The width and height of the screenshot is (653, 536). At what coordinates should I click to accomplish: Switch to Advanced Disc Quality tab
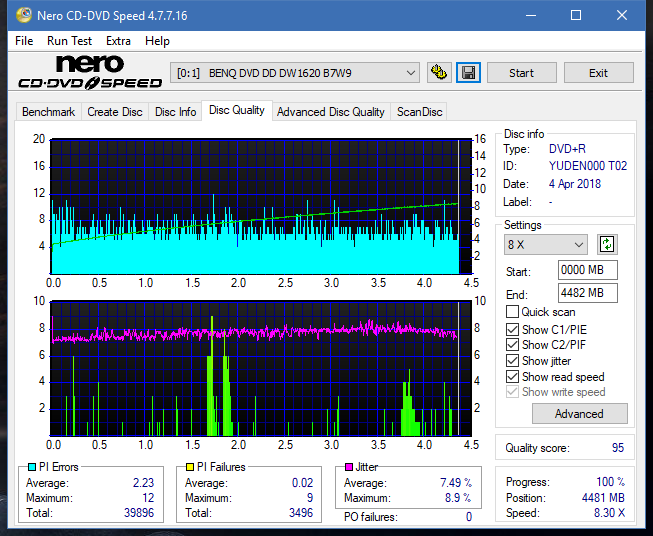pyautogui.click(x=331, y=112)
